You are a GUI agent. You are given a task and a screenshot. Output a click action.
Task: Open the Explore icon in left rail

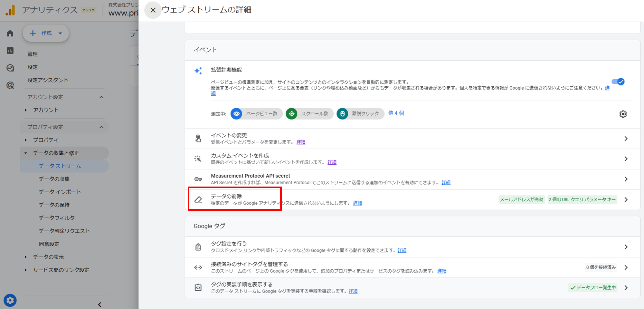[x=10, y=68]
